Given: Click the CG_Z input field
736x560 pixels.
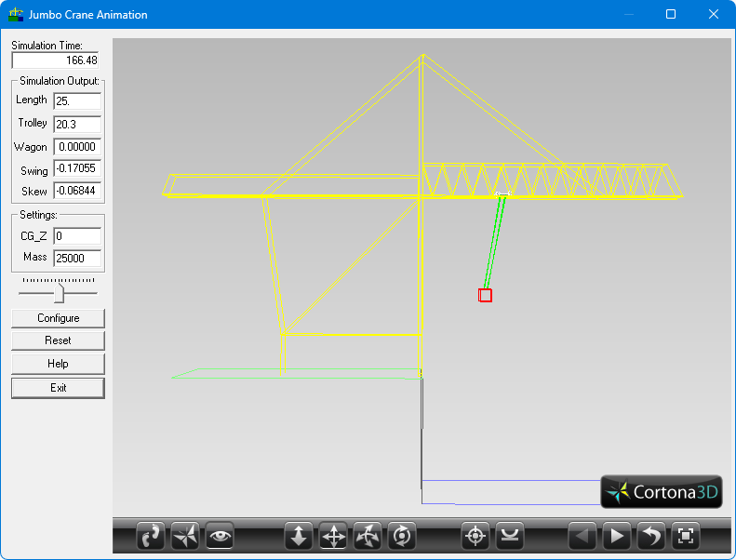Looking at the screenshot, I should point(77,236).
